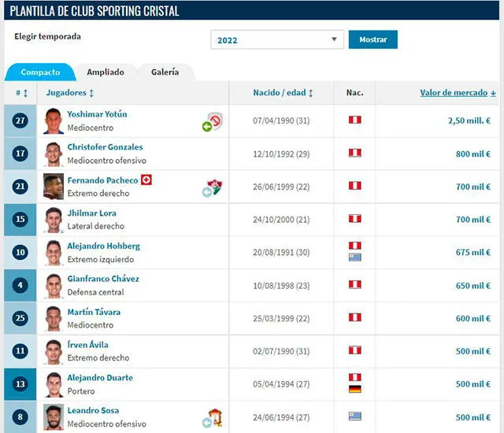Click Yoshimar Yotún's transfer status icon
This screenshot has width=504, height=433.
point(213,121)
